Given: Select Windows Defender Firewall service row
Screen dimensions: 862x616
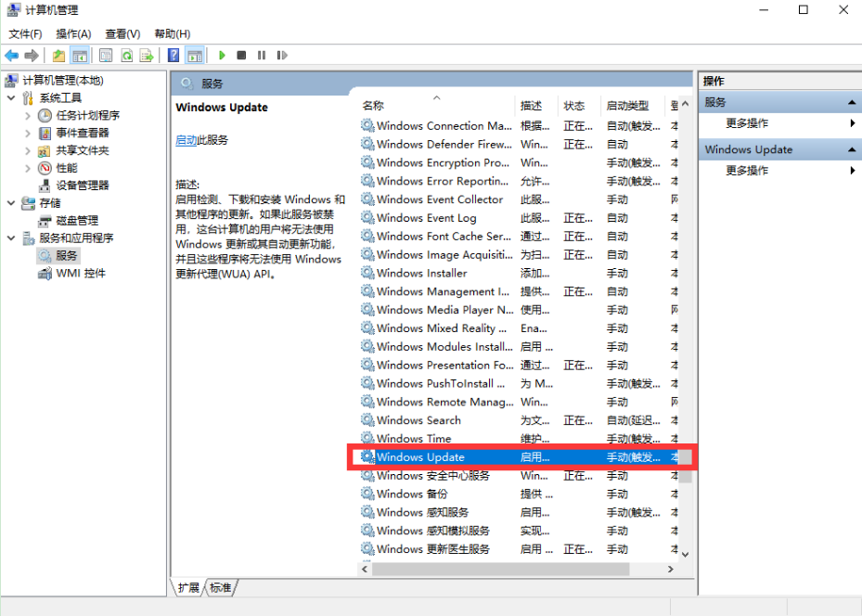Looking at the screenshot, I should coord(519,145).
